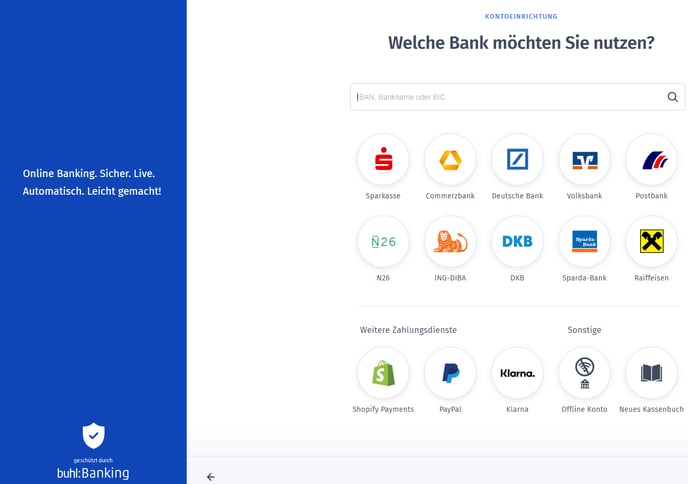688x484 pixels.
Task: Choose the DKB bank icon
Action: (517, 242)
